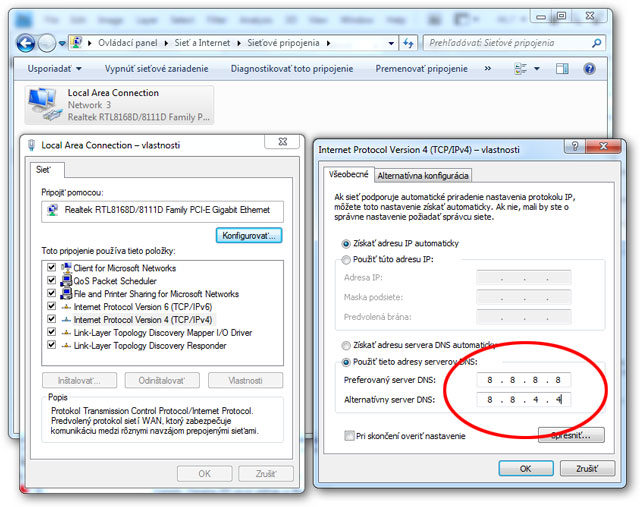Click the change view icon

[x=521, y=69]
